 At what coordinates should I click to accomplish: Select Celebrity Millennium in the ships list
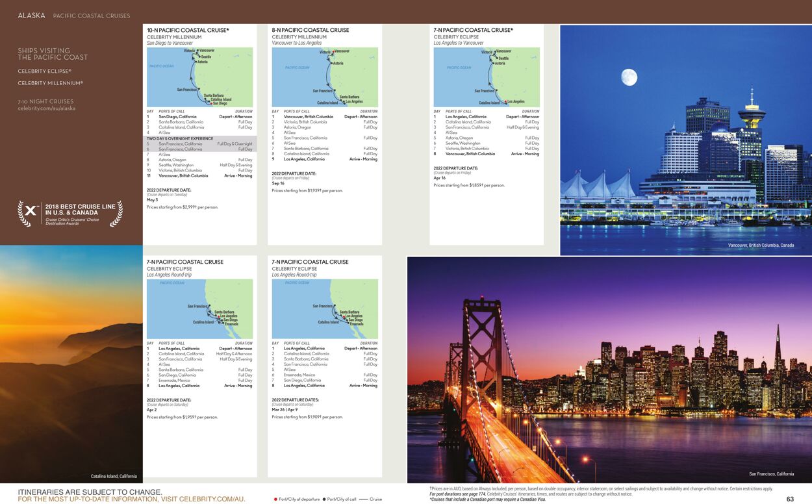coord(50,83)
